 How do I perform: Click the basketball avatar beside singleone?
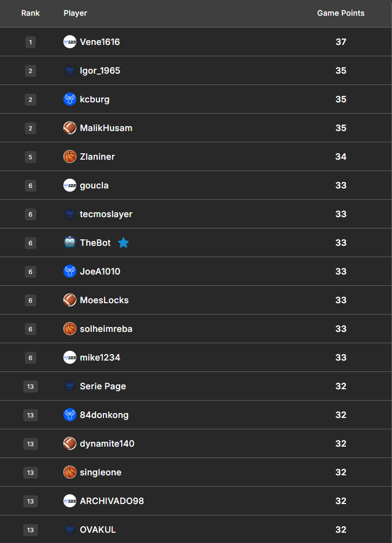pyautogui.click(x=70, y=472)
